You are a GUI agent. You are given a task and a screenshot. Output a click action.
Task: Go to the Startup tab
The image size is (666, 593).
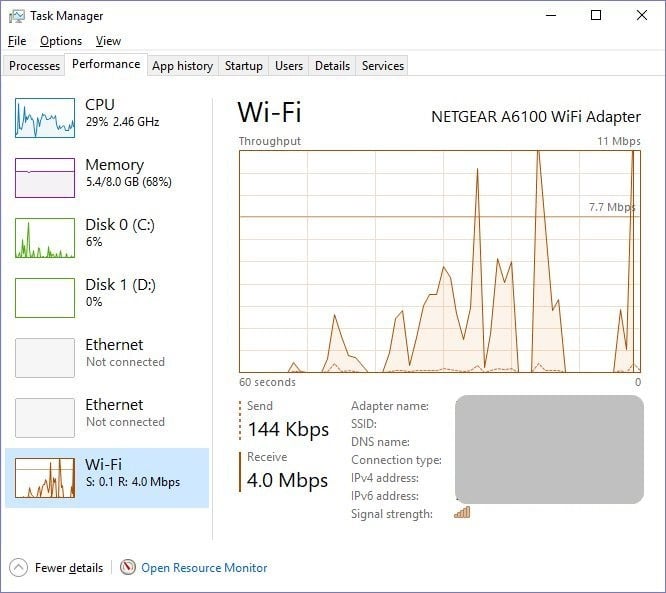coord(244,66)
